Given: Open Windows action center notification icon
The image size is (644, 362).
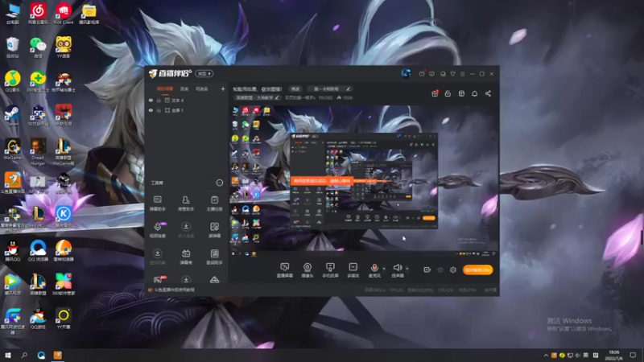Looking at the screenshot, I should (633, 355).
